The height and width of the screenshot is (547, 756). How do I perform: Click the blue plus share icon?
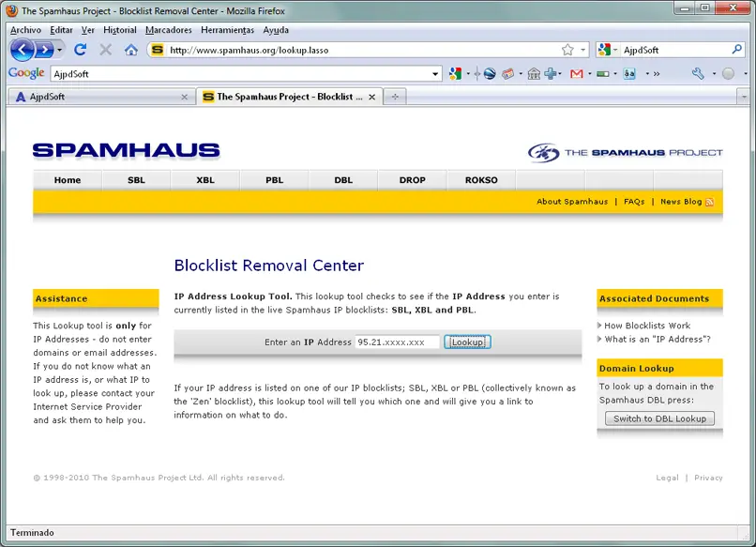(551, 74)
